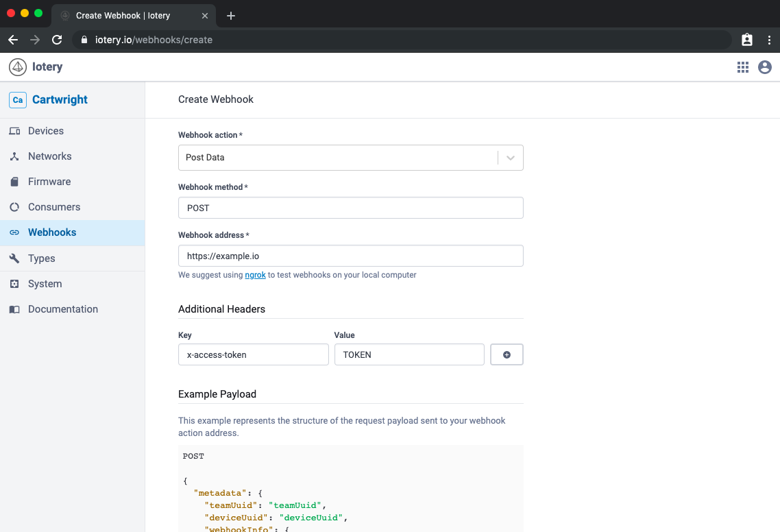Screen dimensions: 780x532
Task: Click the lock icon in address bar
Action: coord(84,40)
